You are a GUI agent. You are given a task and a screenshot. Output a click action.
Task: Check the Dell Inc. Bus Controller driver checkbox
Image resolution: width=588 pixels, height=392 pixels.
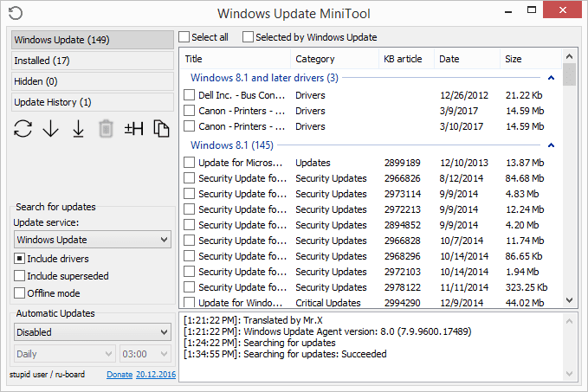pyautogui.click(x=190, y=94)
